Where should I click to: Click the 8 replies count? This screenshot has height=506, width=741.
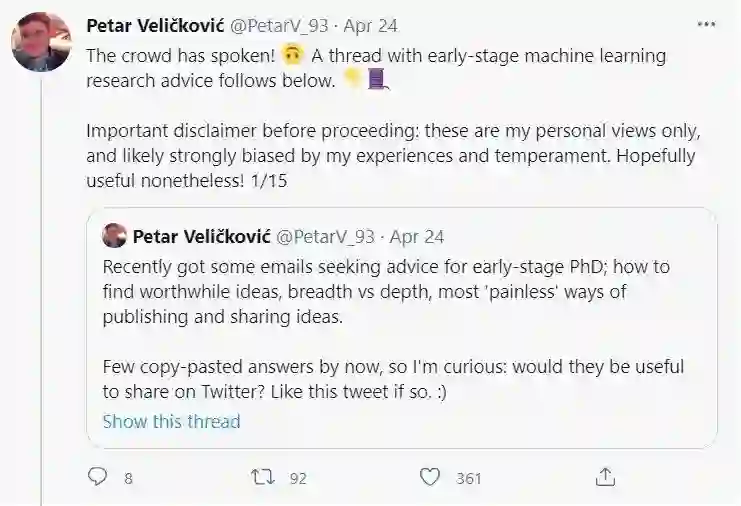tap(128, 479)
